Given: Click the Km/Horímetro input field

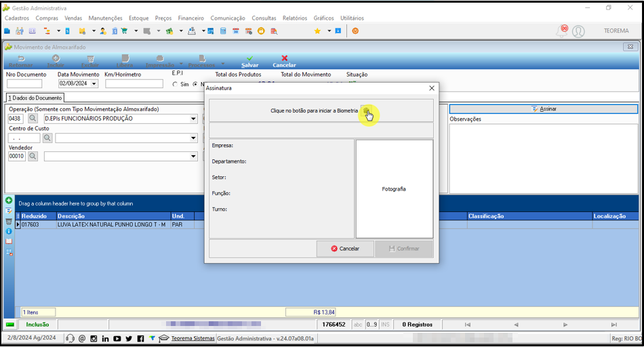Looking at the screenshot, I should [x=134, y=83].
